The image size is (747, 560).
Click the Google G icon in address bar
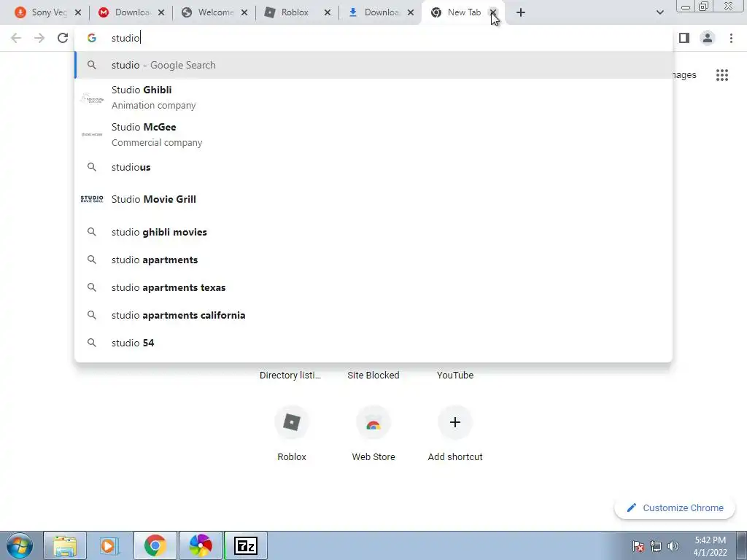coord(92,38)
